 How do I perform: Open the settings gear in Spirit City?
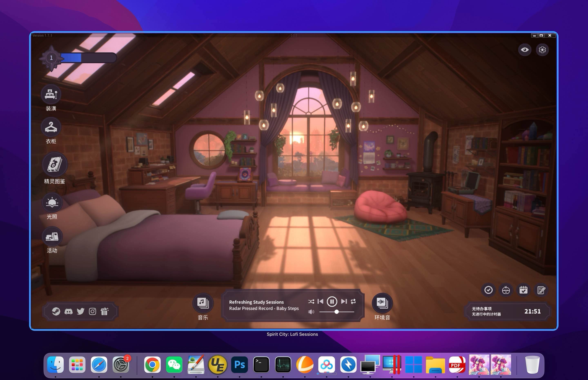(542, 50)
